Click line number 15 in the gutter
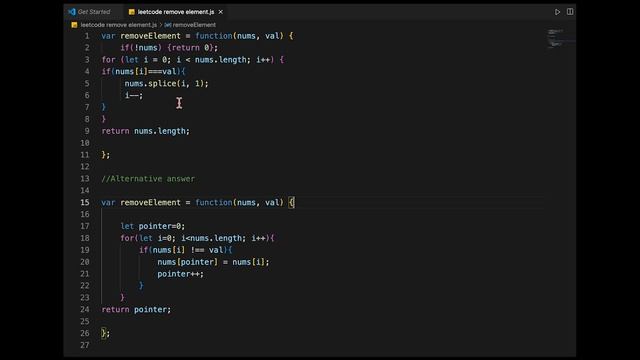The height and width of the screenshot is (360, 640). (84, 202)
